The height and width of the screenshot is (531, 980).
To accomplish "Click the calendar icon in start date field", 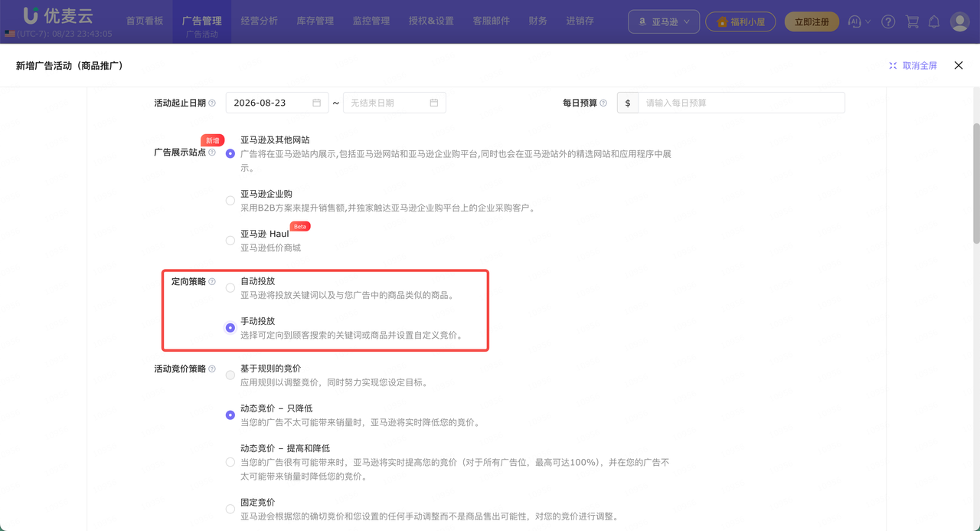I will pos(317,103).
